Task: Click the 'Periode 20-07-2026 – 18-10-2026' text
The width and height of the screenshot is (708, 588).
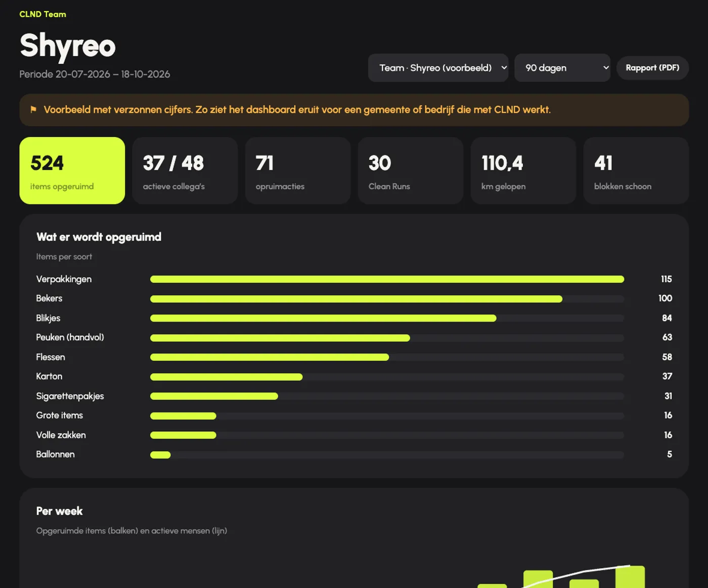Action: click(x=95, y=74)
